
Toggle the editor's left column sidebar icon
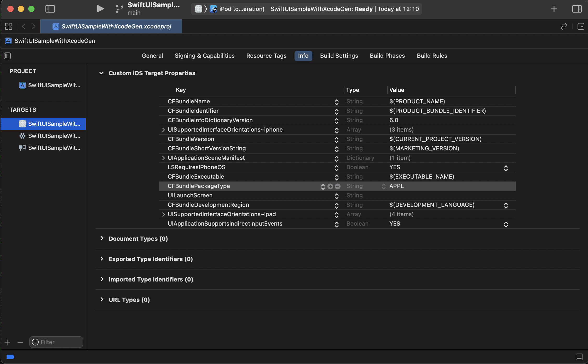pos(7,56)
